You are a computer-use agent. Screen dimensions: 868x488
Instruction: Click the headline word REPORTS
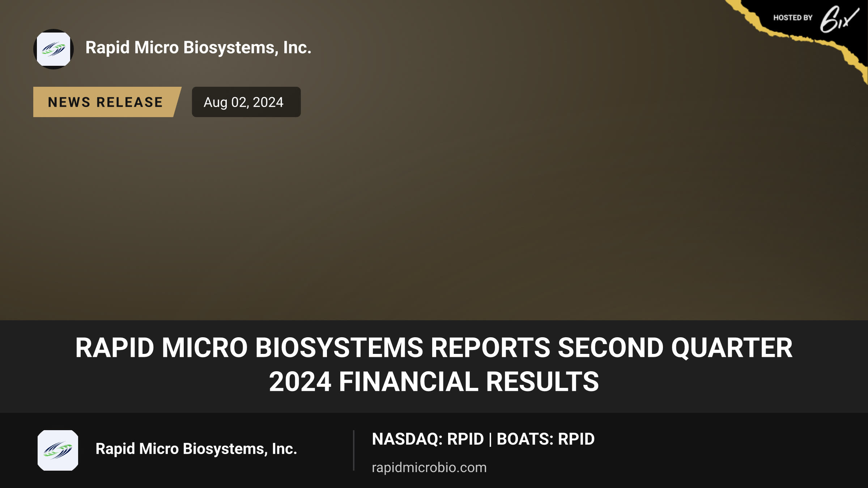tap(490, 348)
